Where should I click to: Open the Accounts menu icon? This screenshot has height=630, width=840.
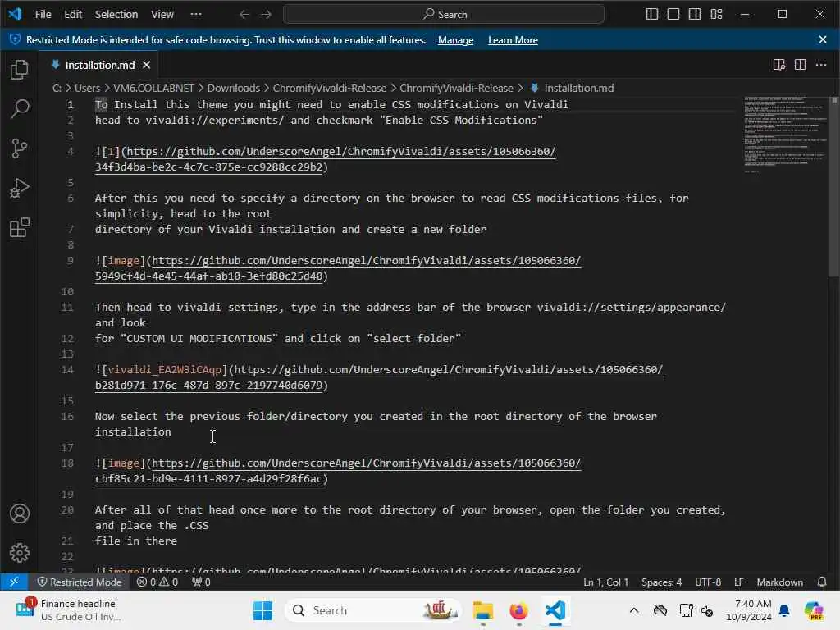point(20,514)
